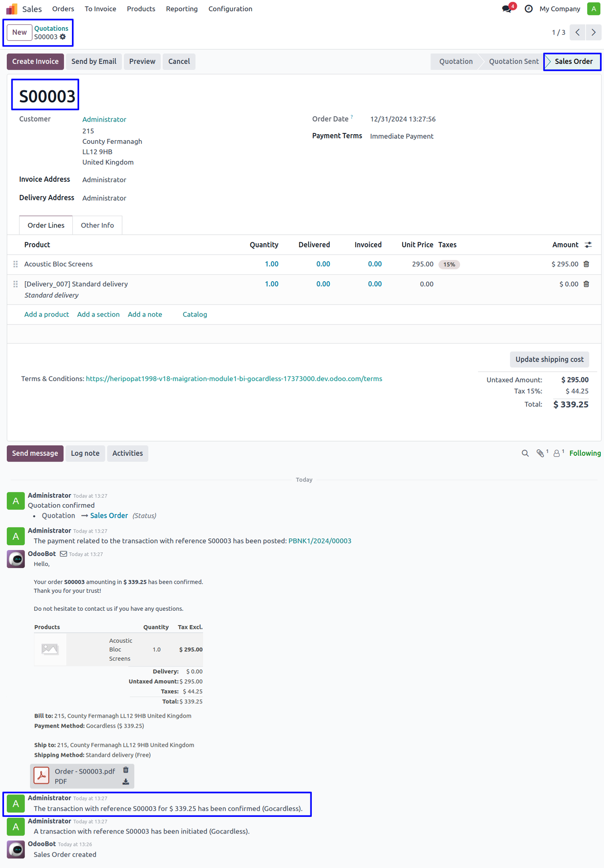Open the activities clock icon
The width and height of the screenshot is (604, 868).
click(x=528, y=9)
